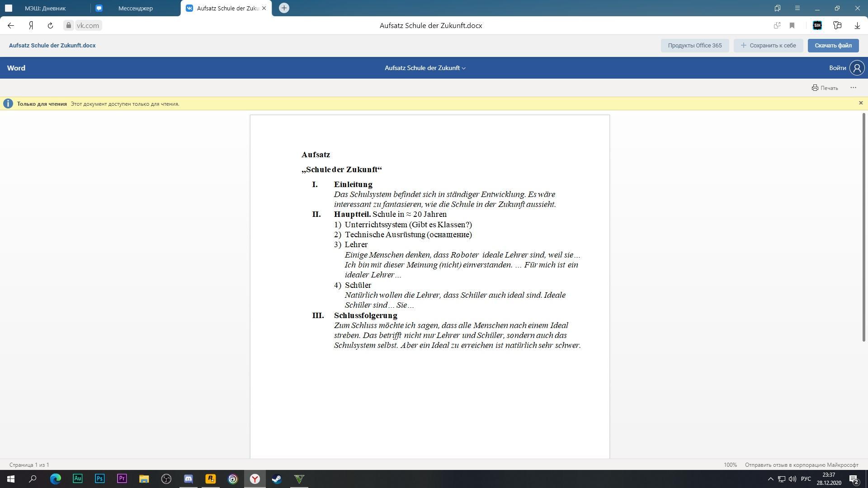Open a new browser tab

pos(284,8)
